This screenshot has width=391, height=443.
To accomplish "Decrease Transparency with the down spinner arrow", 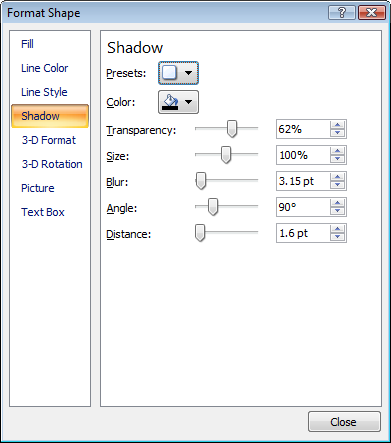I will [337, 133].
